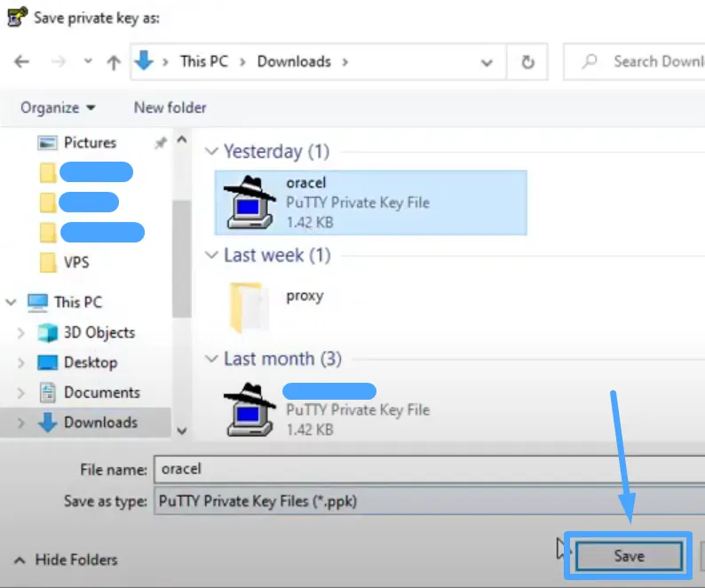
Task: Go back with the left arrow
Action: pos(21,61)
